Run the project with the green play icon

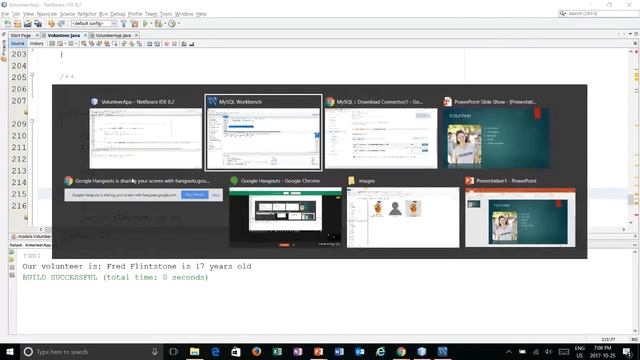click(x=145, y=24)
